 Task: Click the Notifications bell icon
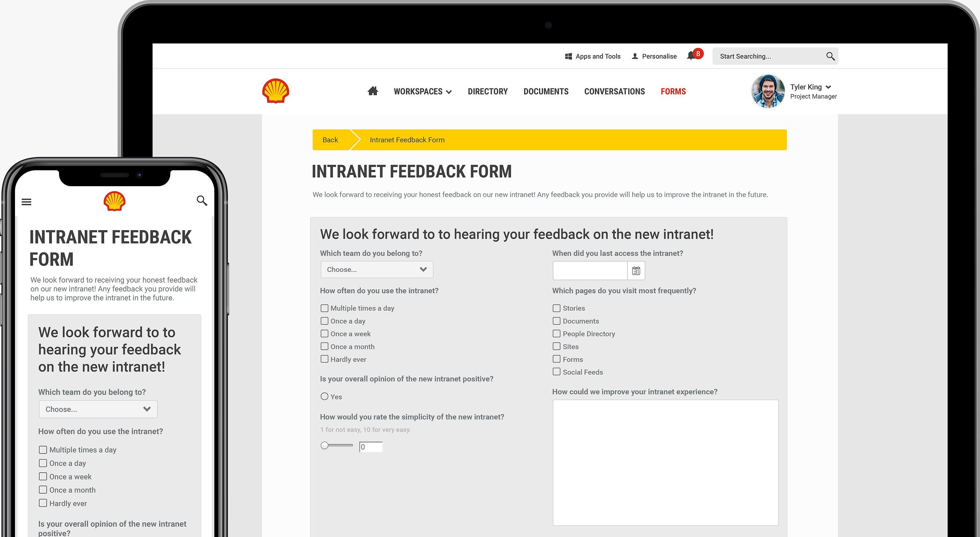[691, 56]
